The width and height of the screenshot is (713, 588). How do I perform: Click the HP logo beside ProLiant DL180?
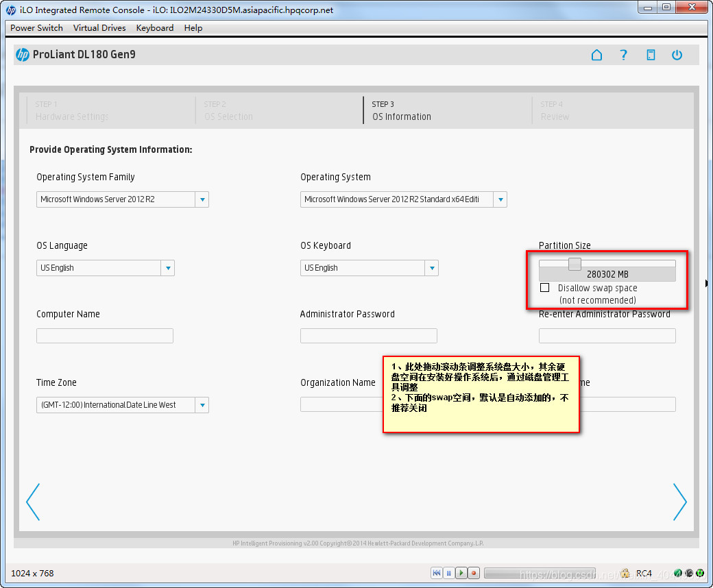click(x=22, y=55)
